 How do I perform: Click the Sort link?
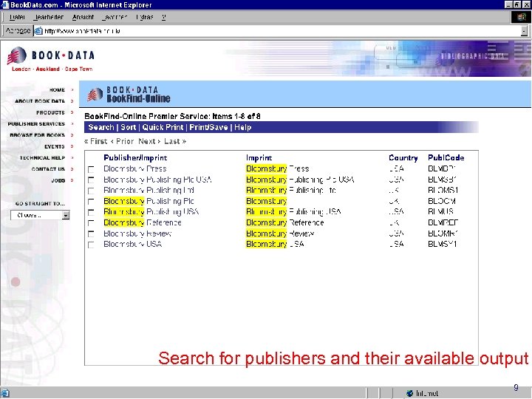click(x=129, y=127)
